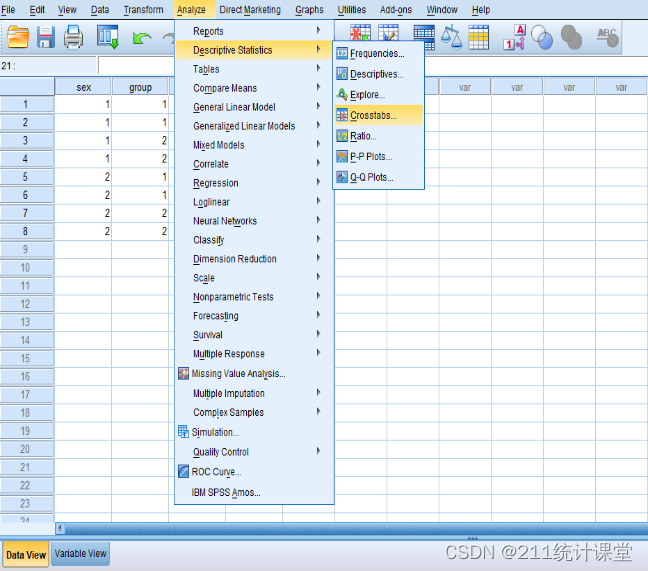Expand the Nonparametric Tests submenu
648x571 pixels.
254,297
